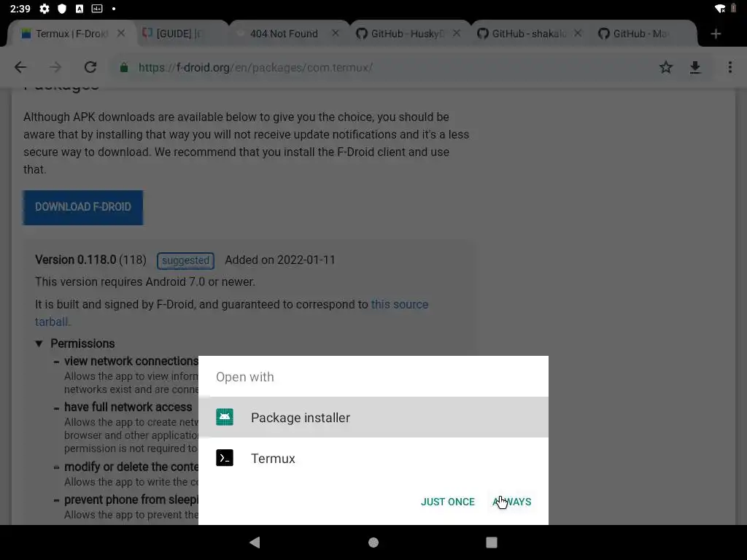Choose Package installer in Open with dialog

(x=373, y=417)
